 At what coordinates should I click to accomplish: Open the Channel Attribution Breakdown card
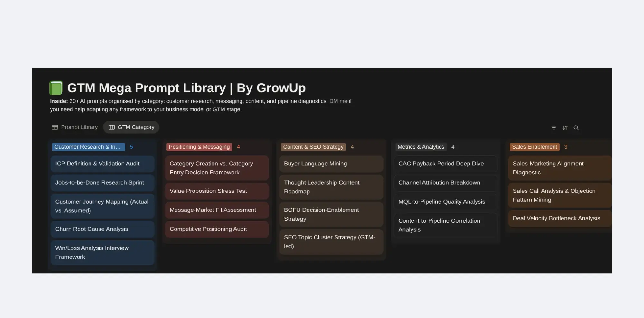(x=445, y=182)
